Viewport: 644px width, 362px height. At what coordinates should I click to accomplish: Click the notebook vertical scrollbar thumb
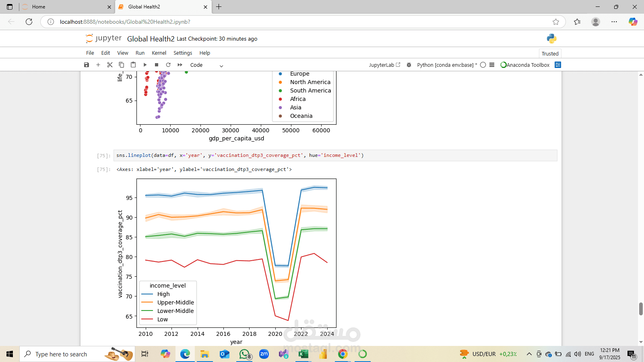coord(641,309)
